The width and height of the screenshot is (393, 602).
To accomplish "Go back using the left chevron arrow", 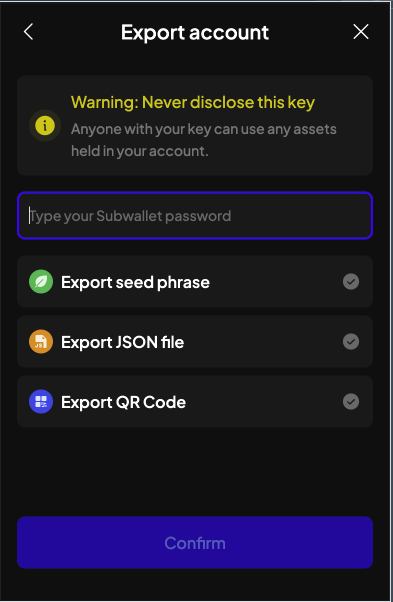I will coord(28,32).
